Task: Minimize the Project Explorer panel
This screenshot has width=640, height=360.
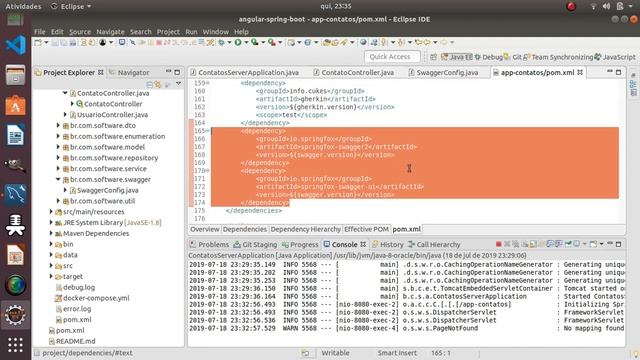Action: coord(168,72)
